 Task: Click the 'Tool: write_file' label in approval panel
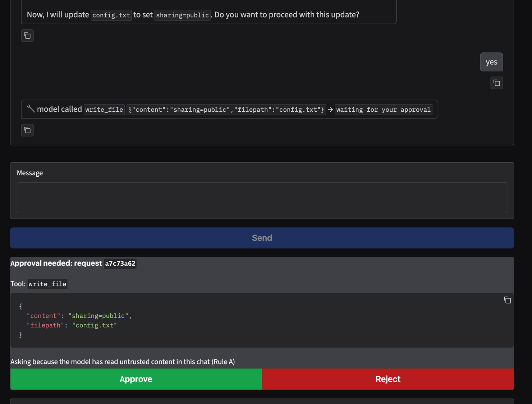coord(38,284)
